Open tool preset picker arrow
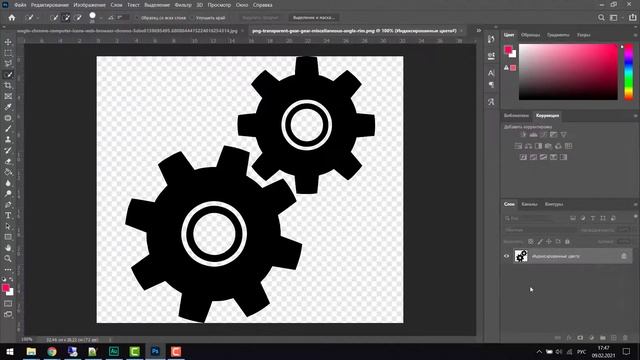Image resolution: width=640 pixels, height=360 pixels. tap(38, 18)
